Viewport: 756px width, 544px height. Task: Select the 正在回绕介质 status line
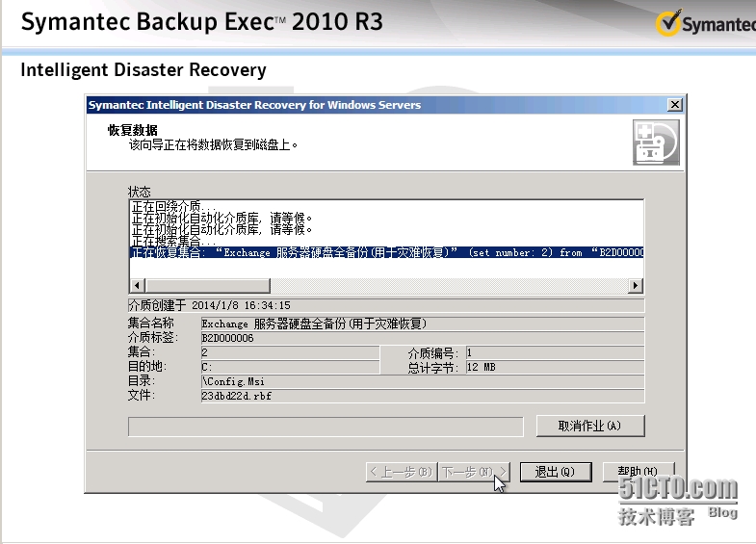point(387,206)
